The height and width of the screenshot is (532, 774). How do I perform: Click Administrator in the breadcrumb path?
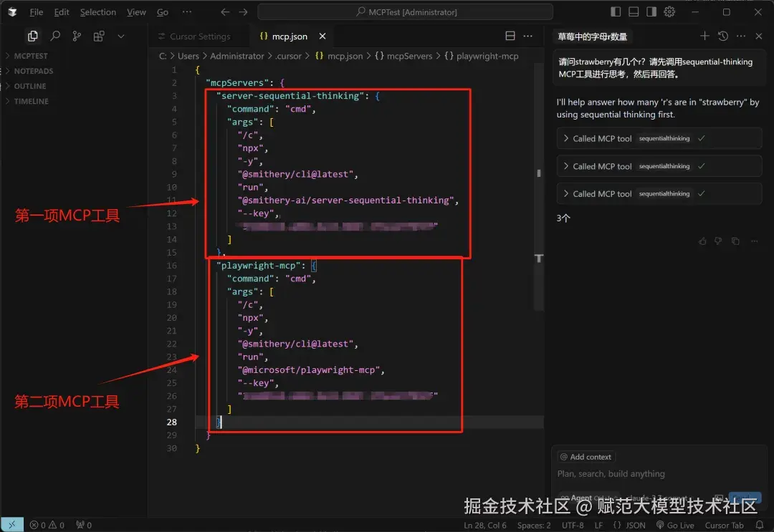click(x=237, y=57)
